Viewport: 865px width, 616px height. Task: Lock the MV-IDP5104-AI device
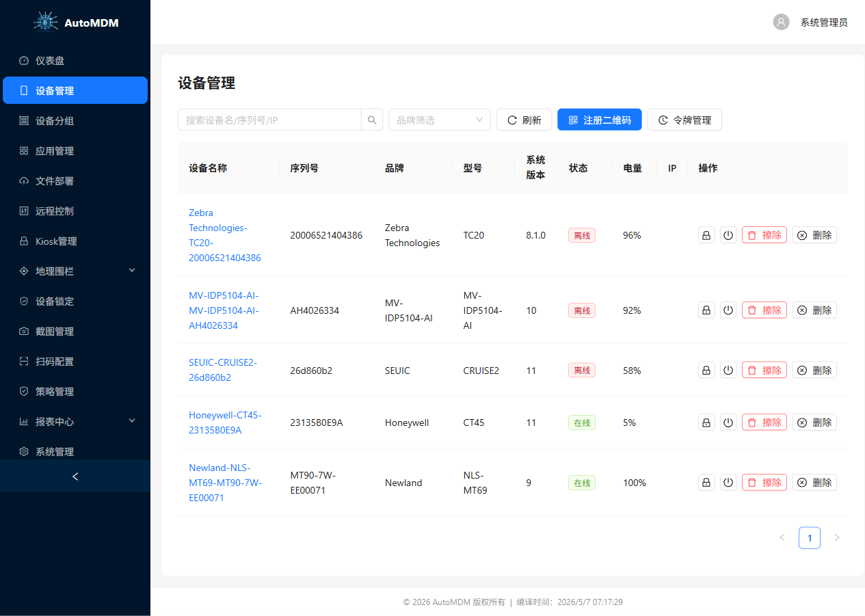tap(706, 310)
